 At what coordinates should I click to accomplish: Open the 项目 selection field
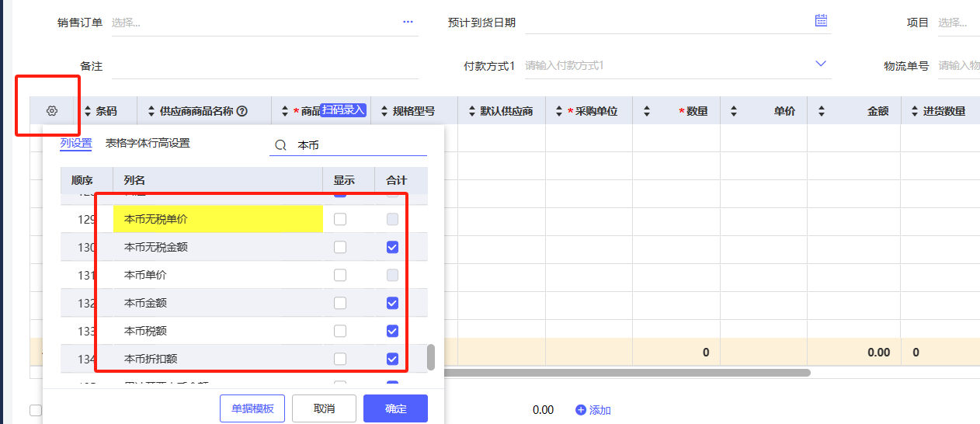click(x=957, y=23)
